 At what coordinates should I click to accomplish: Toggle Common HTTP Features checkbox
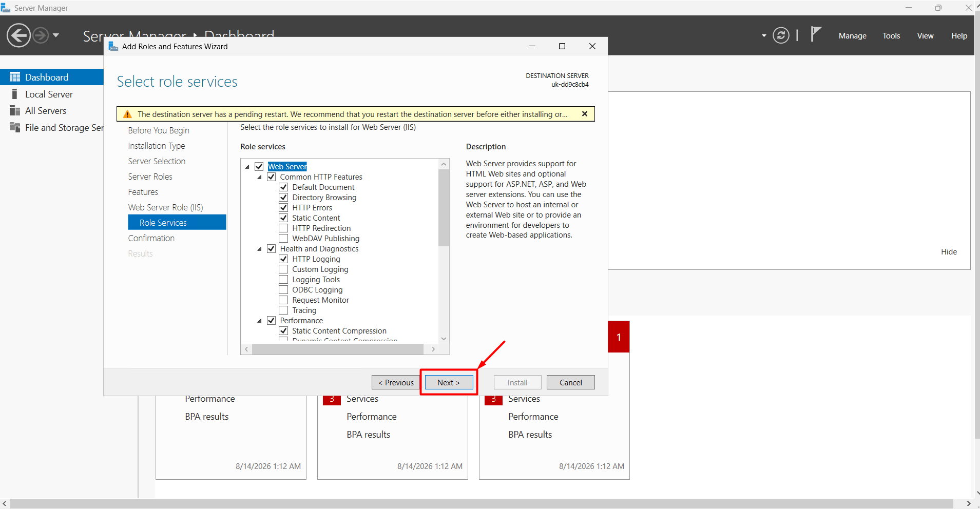tap(272, 177)
